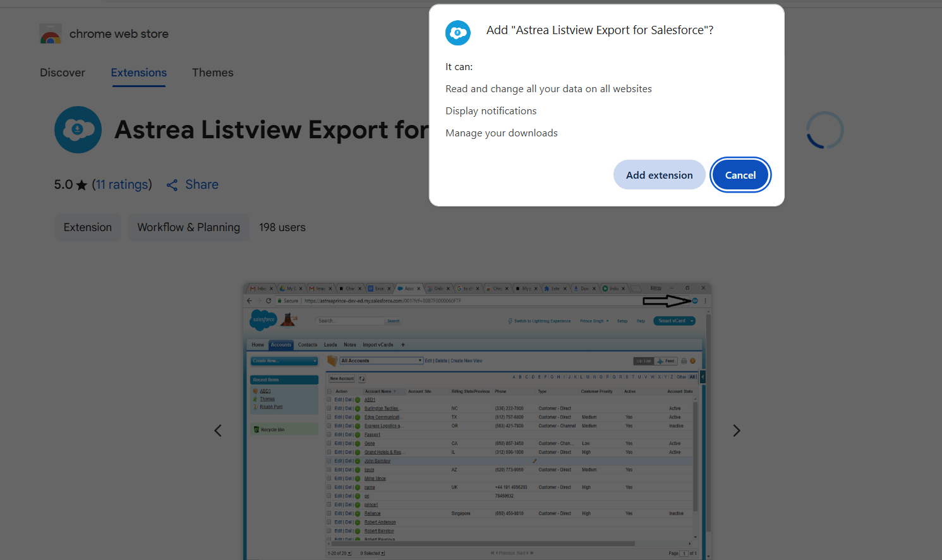
Task: Click the large Astrea cloud icon beside page title
Action: click(x=78, y=129)
